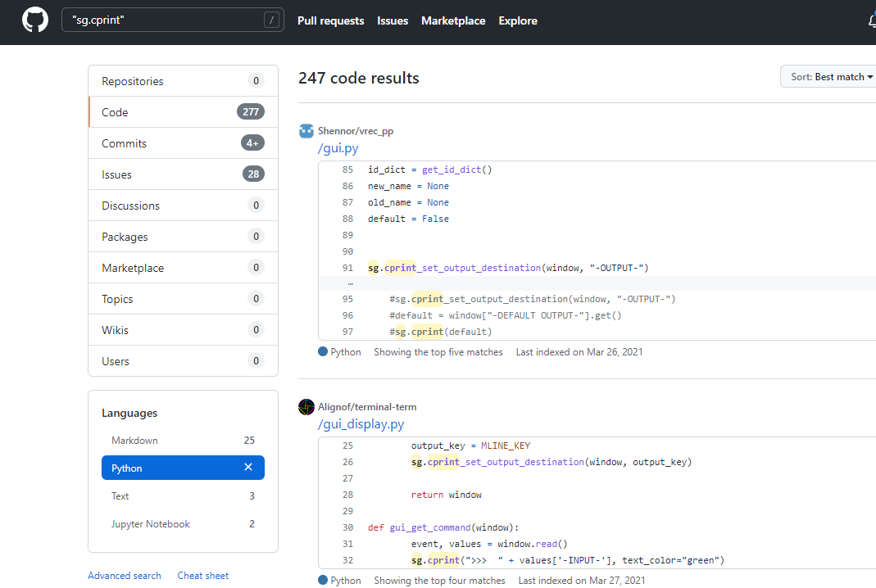Filter results by Jupyter Notebook language
The height and width of the screenshot is (588, 876).
(x=184, y=524)
